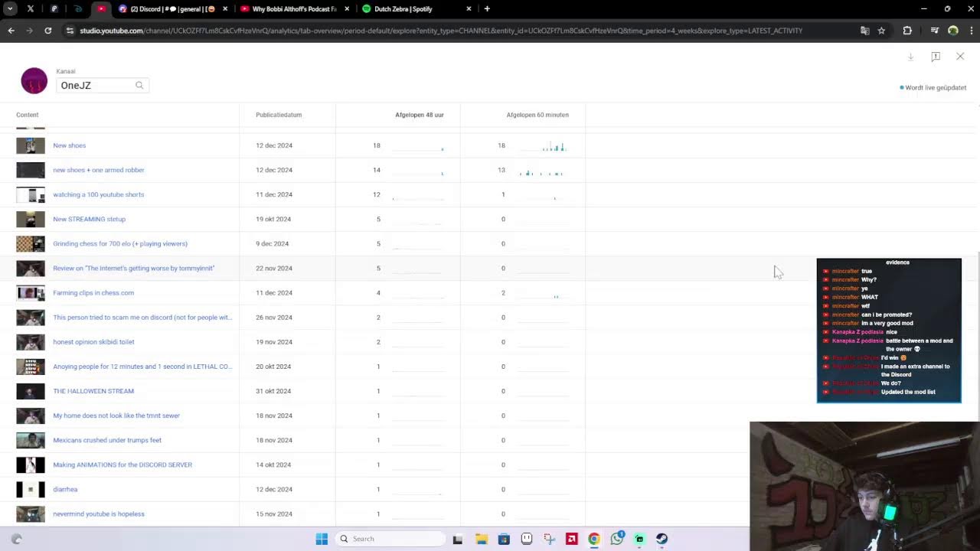The height and width of the screenshot is (551, 980).
Task: Sort by Afgelopen 60 minuten column
Action: tap(537, 115)
